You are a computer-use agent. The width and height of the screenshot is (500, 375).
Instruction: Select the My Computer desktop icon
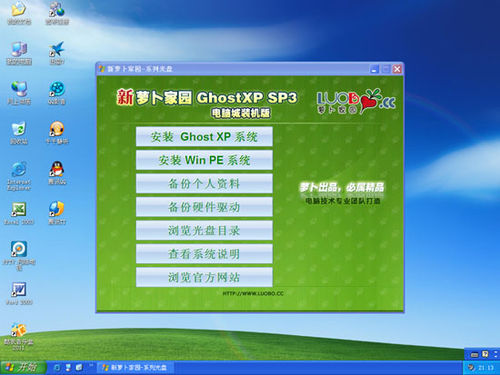(19, 53)
